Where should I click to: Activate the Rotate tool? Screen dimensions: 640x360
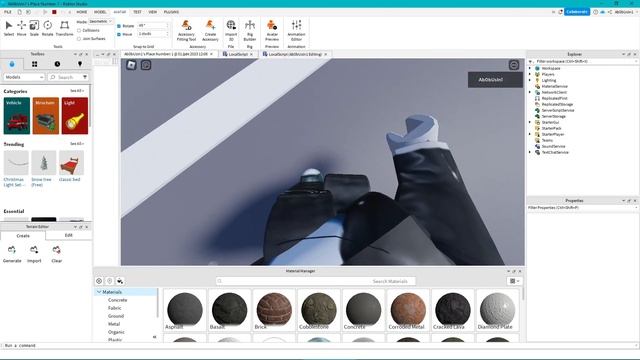click(x=47, y=28)
